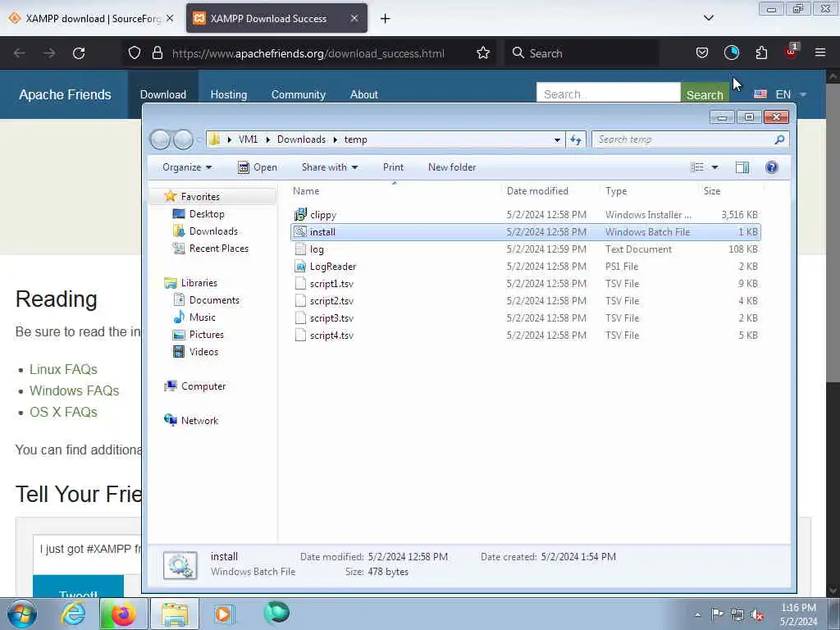The width and height of the screenshot is (840, 630).
Task: Launch Internet Explorer from taskbar
Action: (73, 614)
